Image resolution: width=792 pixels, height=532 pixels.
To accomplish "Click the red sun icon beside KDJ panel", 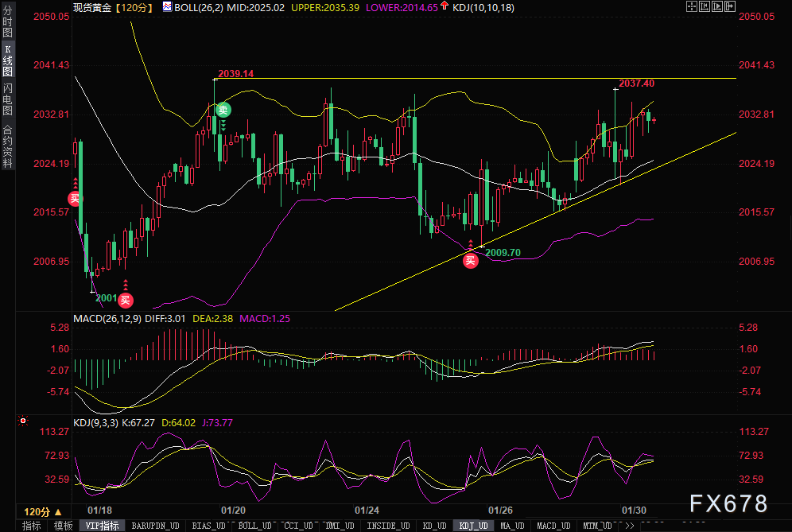I will [x=23, y=421].
